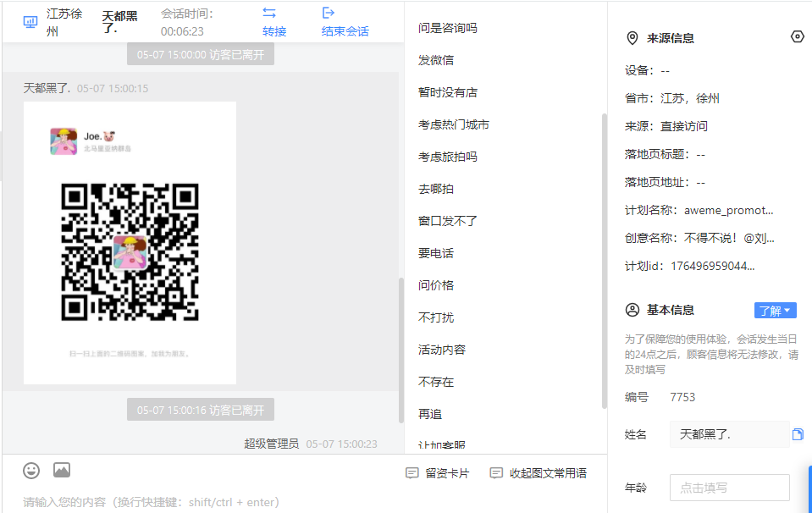
Task: Open the emoji picker smiley icon
Action: (31, 471)
